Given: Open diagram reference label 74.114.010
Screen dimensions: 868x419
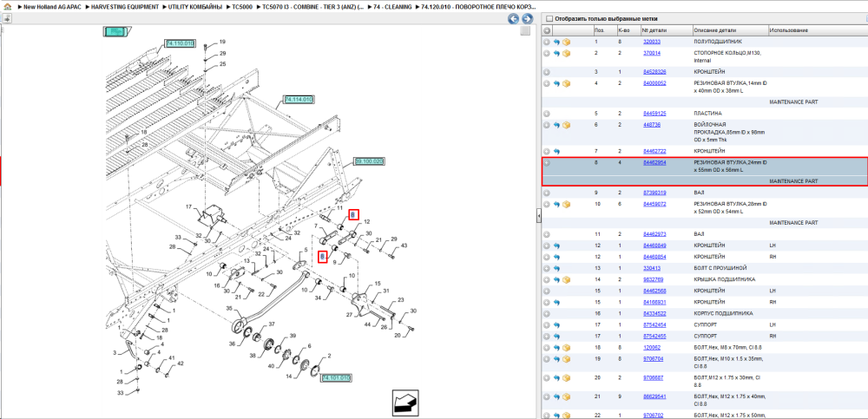Looking at the screenshot, I should point(299,99).
